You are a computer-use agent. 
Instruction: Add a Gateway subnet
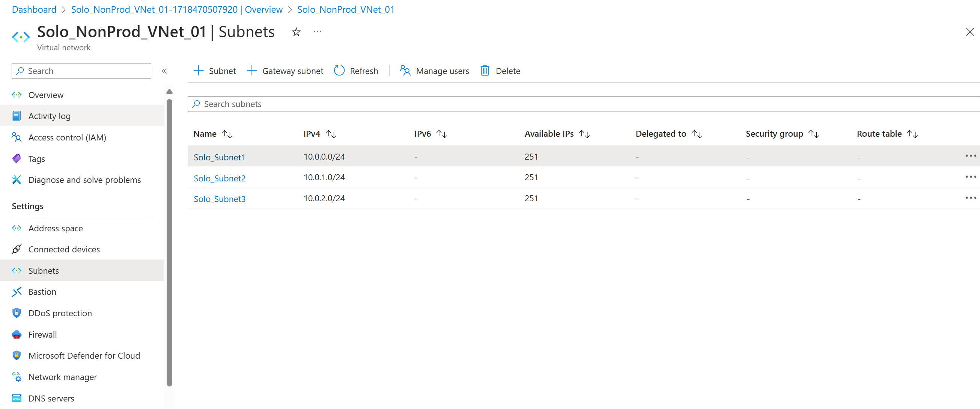pyautogui.click(x=285, y=71)
